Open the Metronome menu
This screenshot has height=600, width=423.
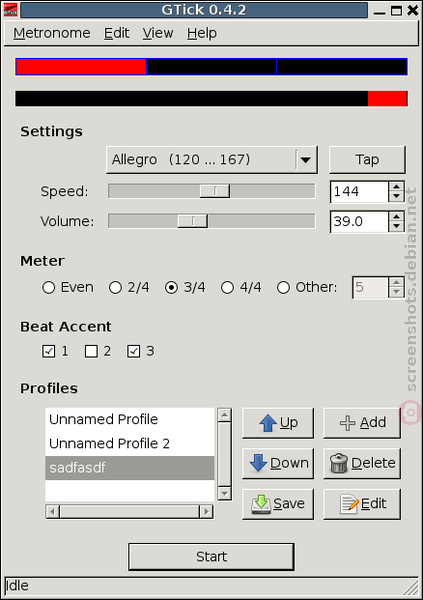point(52,33)
